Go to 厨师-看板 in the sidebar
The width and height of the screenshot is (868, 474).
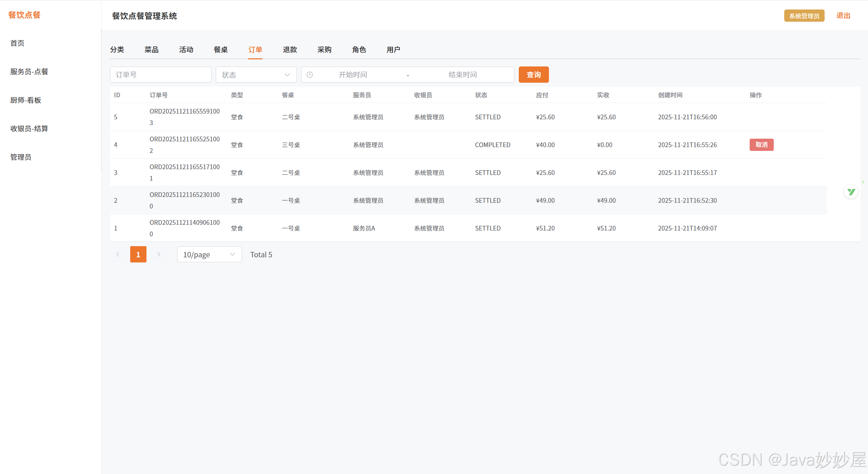click(x=25, y=100)
